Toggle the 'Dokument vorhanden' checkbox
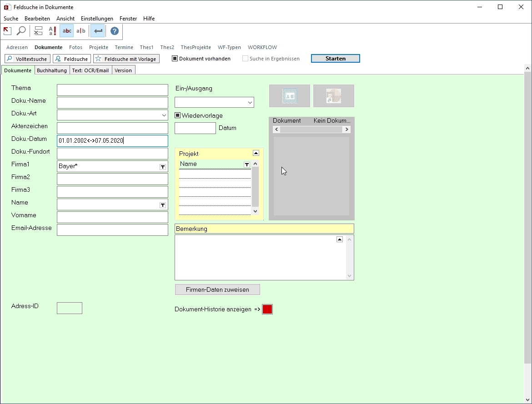Screen dimensions: 532x404 tap(175, 59)
